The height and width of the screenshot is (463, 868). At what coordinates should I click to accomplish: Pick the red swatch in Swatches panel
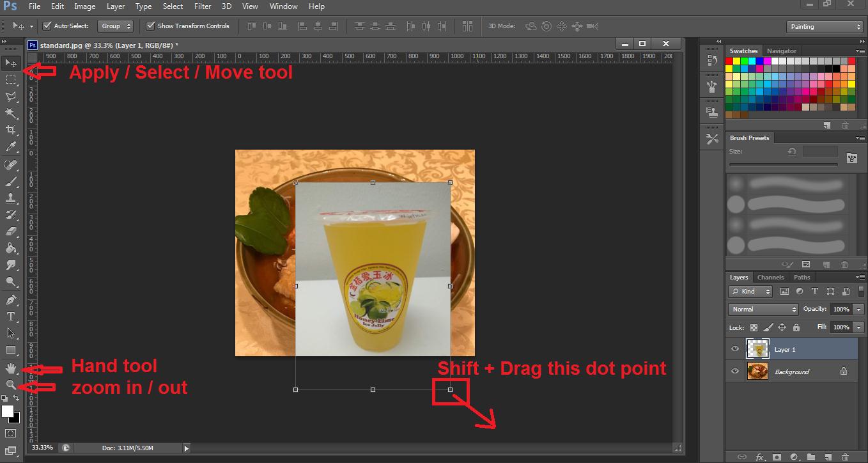pos(730,61)
